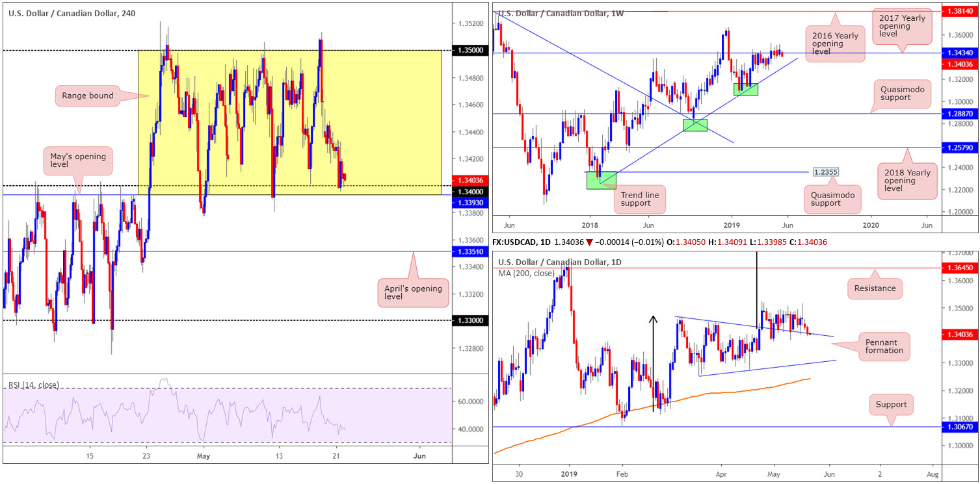Click the 1.35200 axis tick on 240 chart
Viewport: 980px width, 484px height.
(x=470, y=23)
